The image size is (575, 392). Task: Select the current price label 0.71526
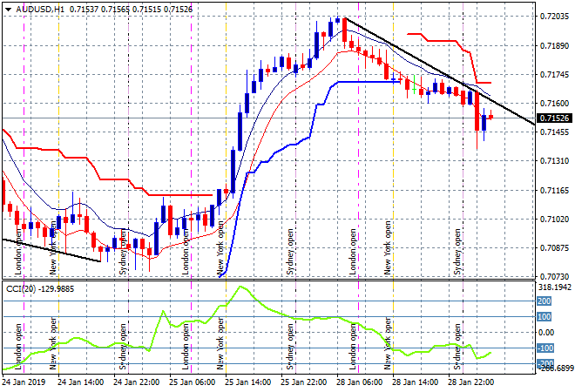coord(553,118)
